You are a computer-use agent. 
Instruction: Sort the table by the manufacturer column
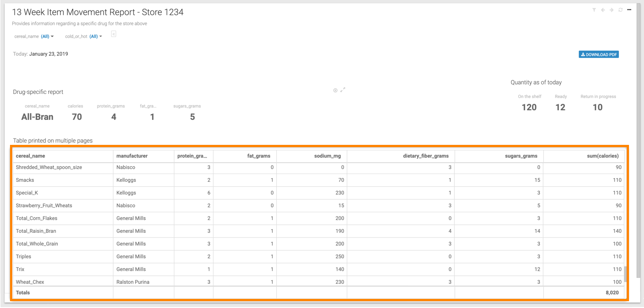pos(132,156)
